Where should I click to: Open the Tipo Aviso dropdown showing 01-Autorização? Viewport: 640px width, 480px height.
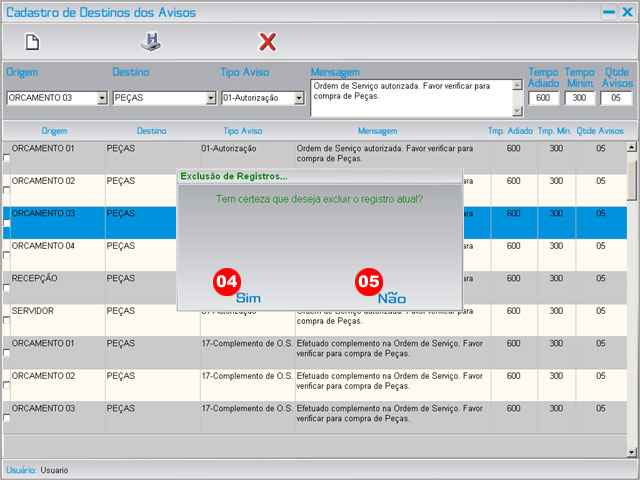tap(298, 98)
